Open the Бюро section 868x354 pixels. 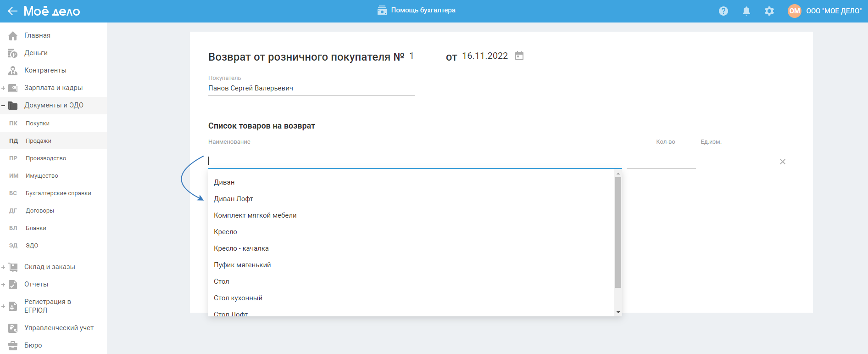click(33, 345)
